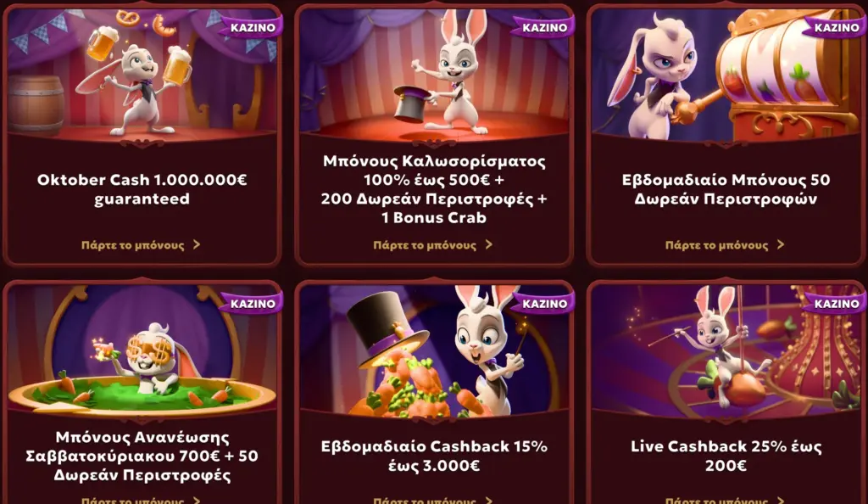Select the dollar-eyed rabbit in carrot pool image

click(142, 350)
